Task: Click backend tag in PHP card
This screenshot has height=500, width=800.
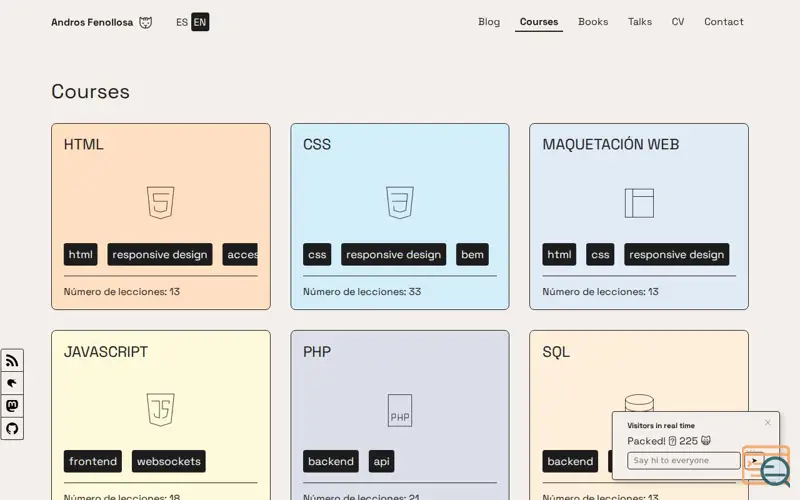Action: pos(331,461)
